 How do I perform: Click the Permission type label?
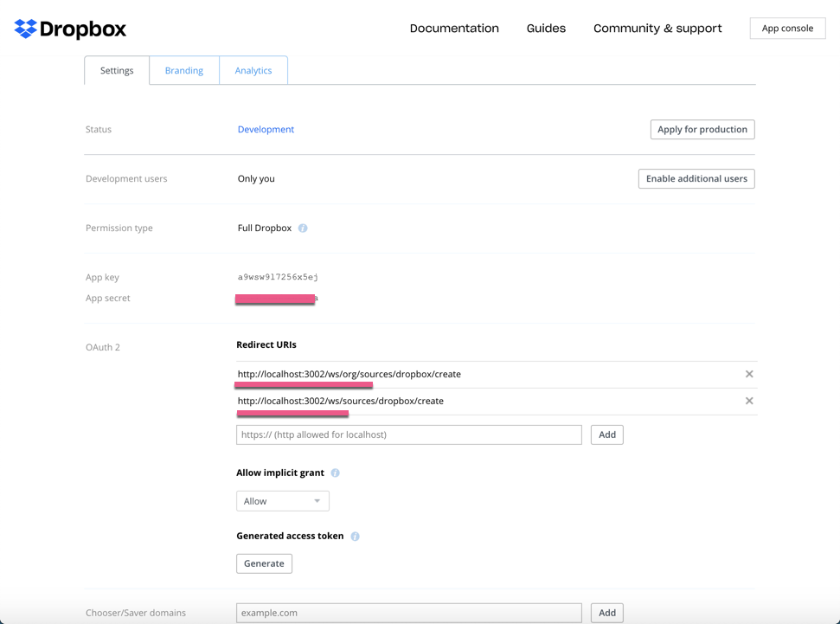119,228
